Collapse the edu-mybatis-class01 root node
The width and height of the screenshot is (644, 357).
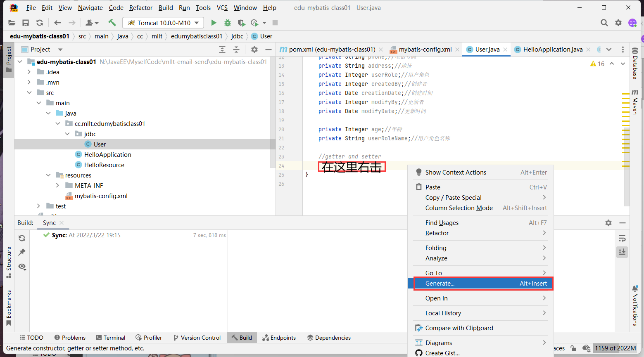tap(20, 62)
